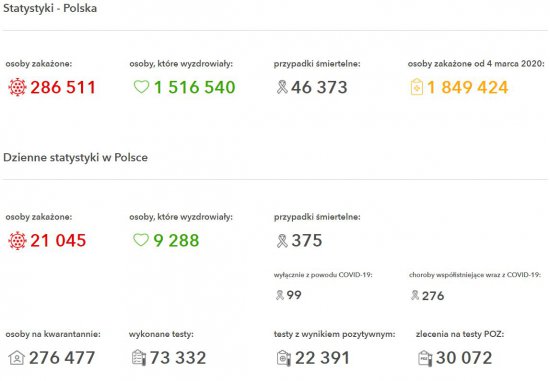Click the red virus icon beside 286 511
The image size is (550, 381).
click(17, 87)
